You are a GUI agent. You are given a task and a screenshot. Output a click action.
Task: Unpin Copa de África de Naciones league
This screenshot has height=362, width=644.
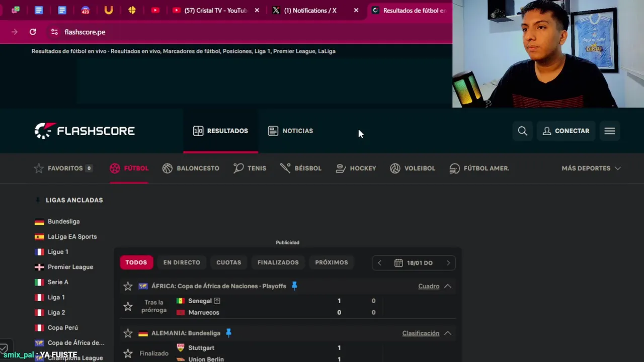(294, 286)
